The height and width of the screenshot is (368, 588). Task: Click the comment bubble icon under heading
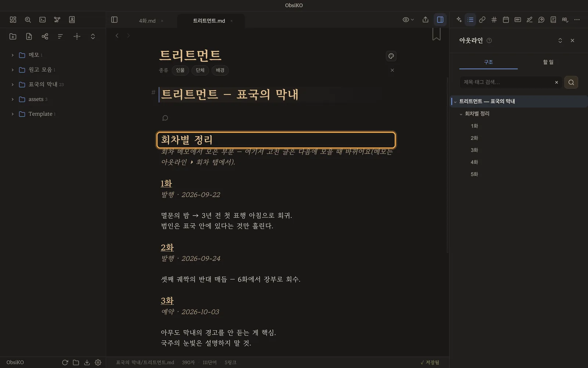[165, 118]
